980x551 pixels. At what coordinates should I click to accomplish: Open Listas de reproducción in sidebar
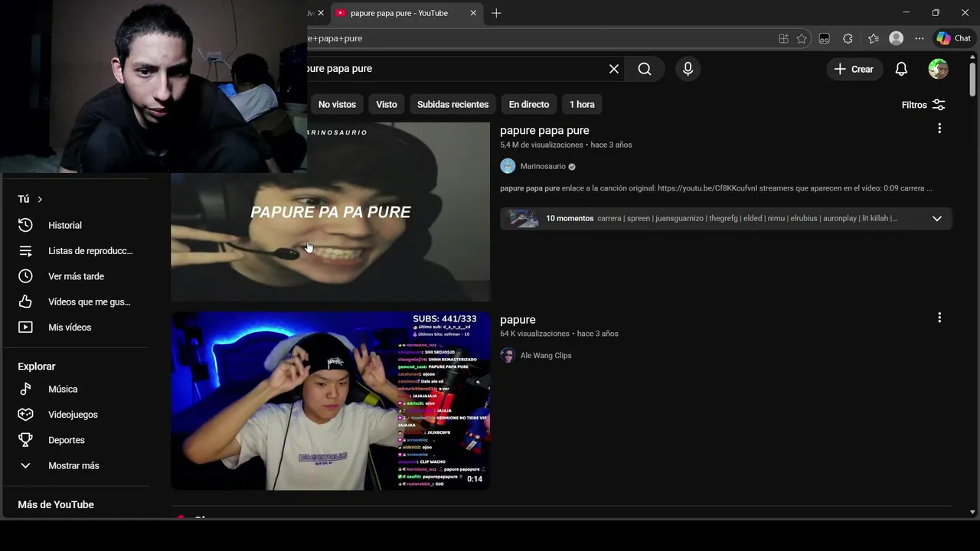click(75, 250)
